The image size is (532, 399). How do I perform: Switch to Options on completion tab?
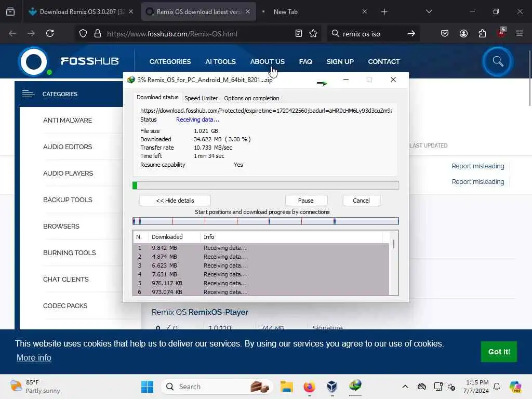251,98
